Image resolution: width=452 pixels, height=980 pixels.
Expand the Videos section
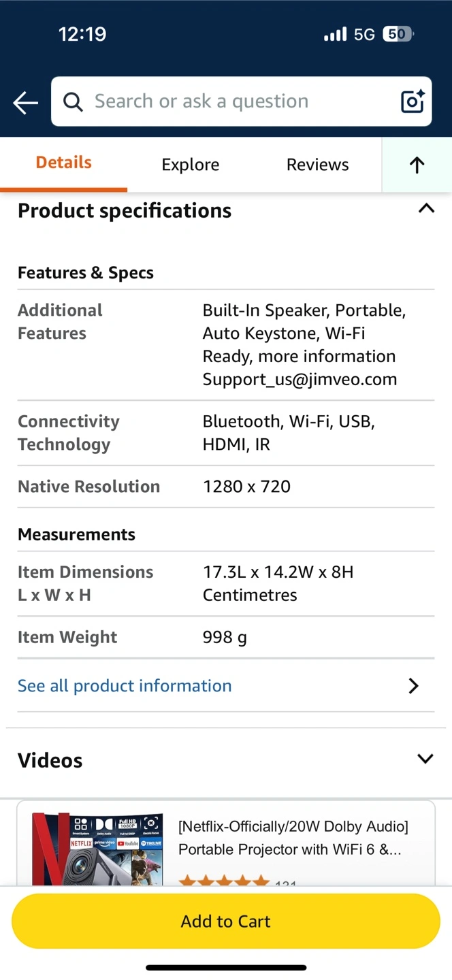425,759
